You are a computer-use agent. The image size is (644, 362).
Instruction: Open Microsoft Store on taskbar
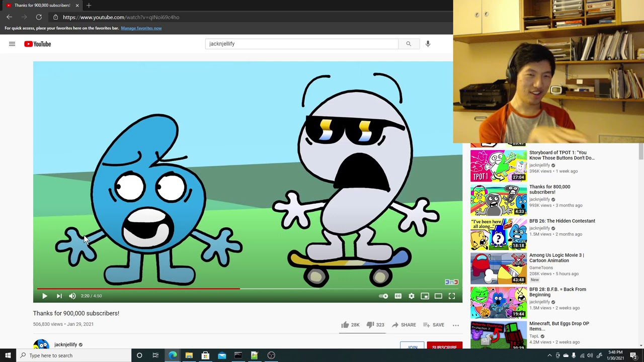(205, 355)
